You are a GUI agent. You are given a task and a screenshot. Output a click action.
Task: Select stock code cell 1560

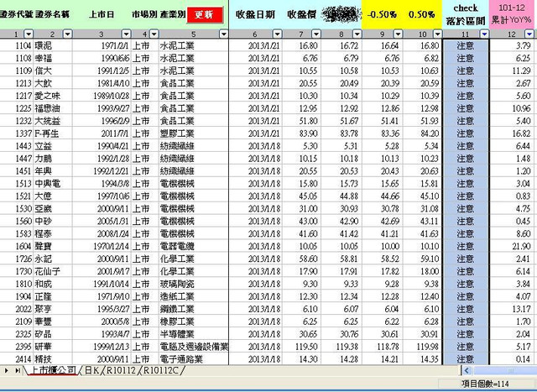[x=17, y=222]
